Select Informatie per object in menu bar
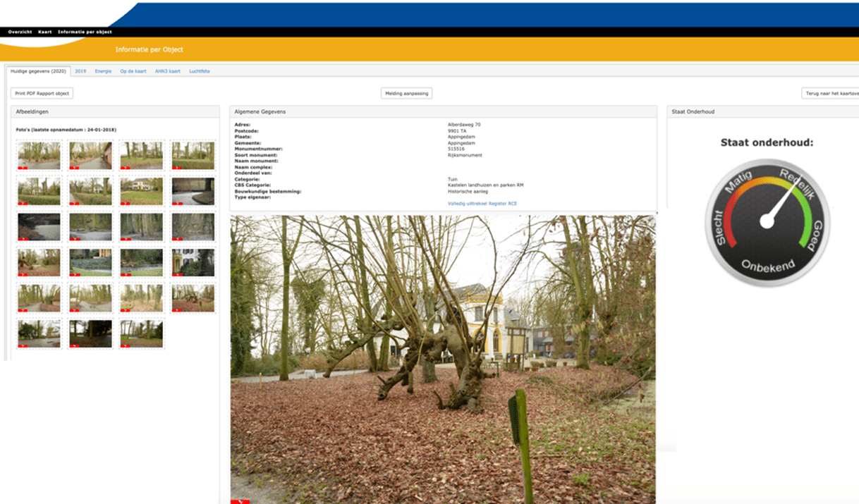The height and width of the screenshot is (504, 859). (85, 32)
